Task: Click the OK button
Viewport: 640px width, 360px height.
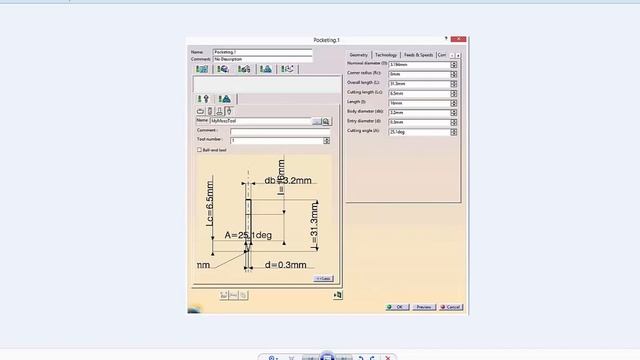Action: pyautogui.click(x=397, y=307)
